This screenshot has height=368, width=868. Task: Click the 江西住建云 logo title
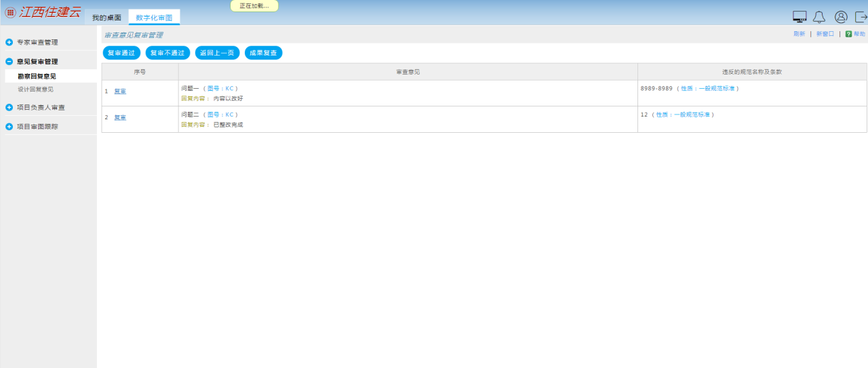50,12
